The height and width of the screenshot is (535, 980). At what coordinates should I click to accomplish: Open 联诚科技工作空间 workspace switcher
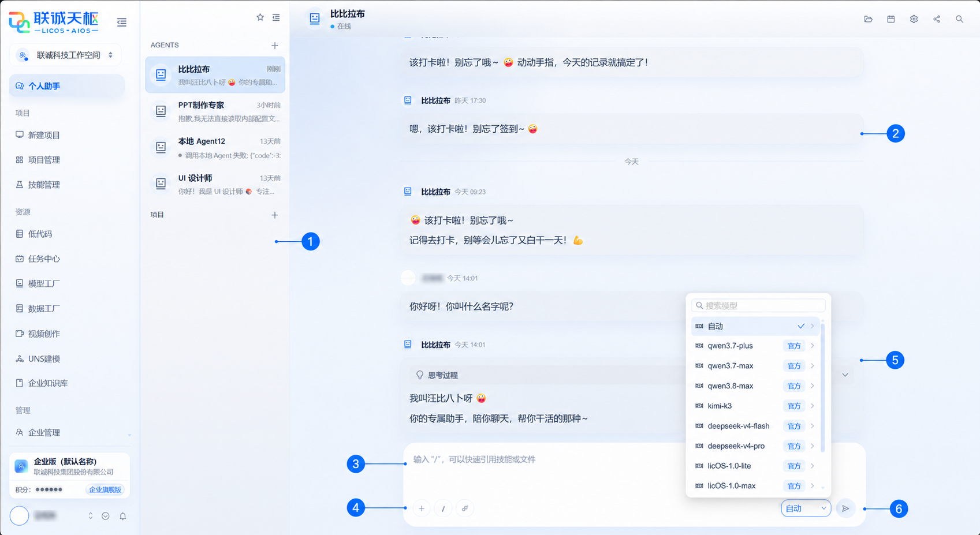[65, 55]
